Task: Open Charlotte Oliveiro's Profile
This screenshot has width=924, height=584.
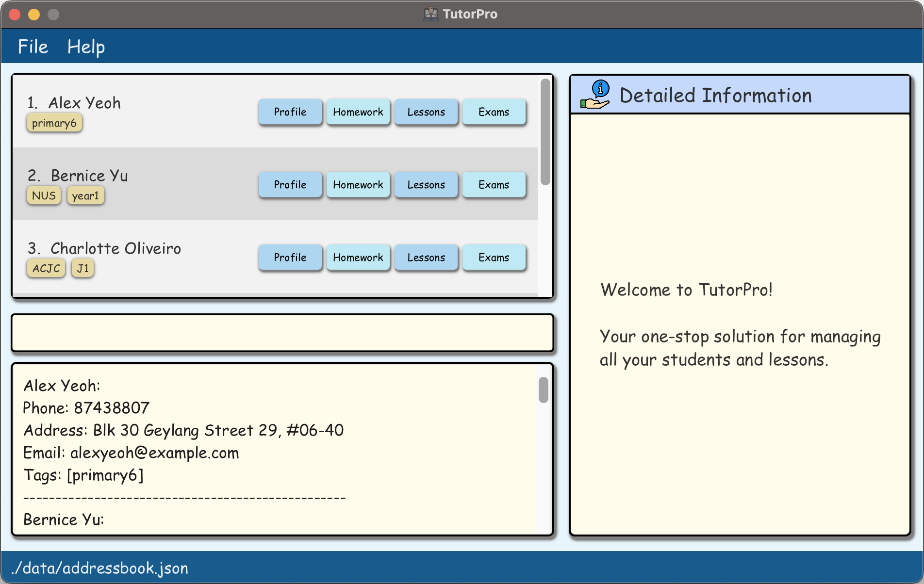Action: click(x=290, y=258)
